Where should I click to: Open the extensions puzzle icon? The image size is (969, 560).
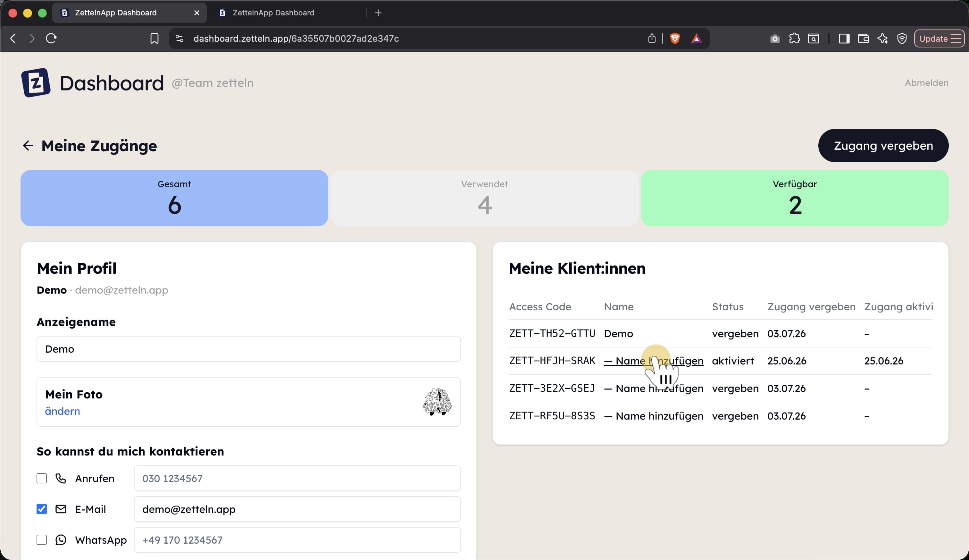794,38
